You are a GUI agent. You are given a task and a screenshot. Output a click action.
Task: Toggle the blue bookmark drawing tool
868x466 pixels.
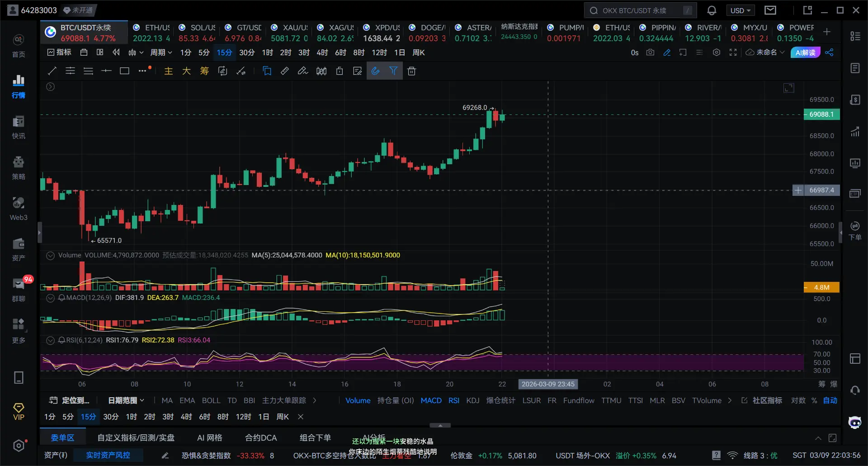pyautogui.click(x=267, y=71)
